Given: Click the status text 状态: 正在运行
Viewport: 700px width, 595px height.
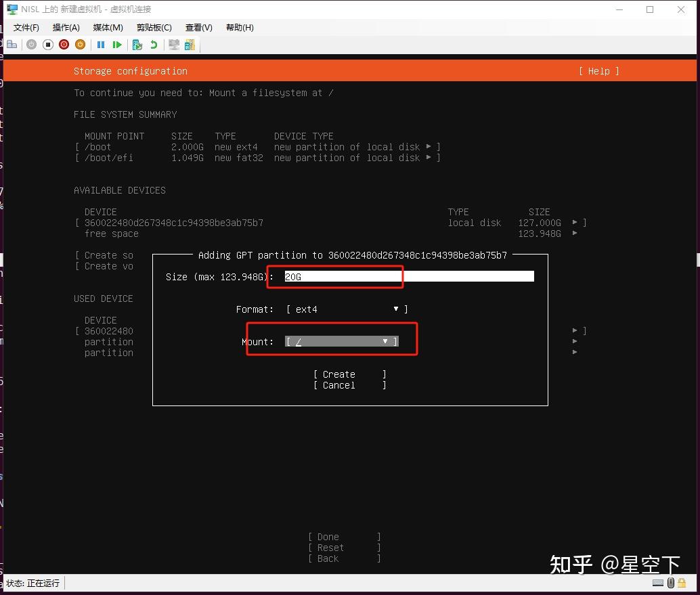Looking at the screenshot, I should coord(32,583).
